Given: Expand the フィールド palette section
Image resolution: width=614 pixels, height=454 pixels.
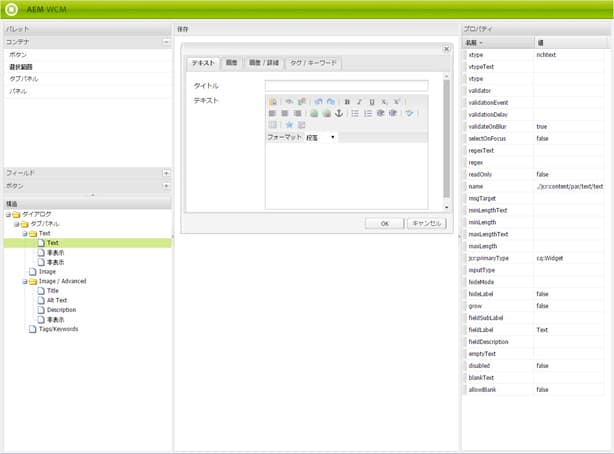Looking at the screenshot, I should pyautogui.click(x=166, y=173).
